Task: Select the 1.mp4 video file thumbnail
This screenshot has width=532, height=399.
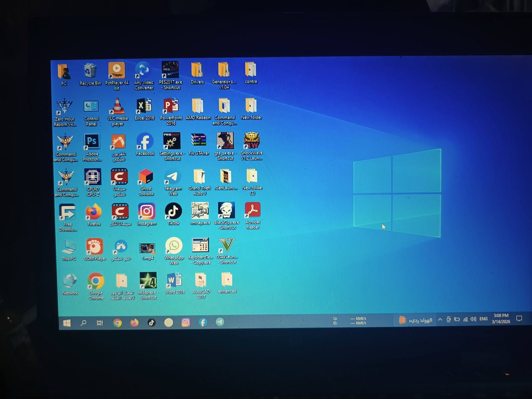Action: (148, 248)
